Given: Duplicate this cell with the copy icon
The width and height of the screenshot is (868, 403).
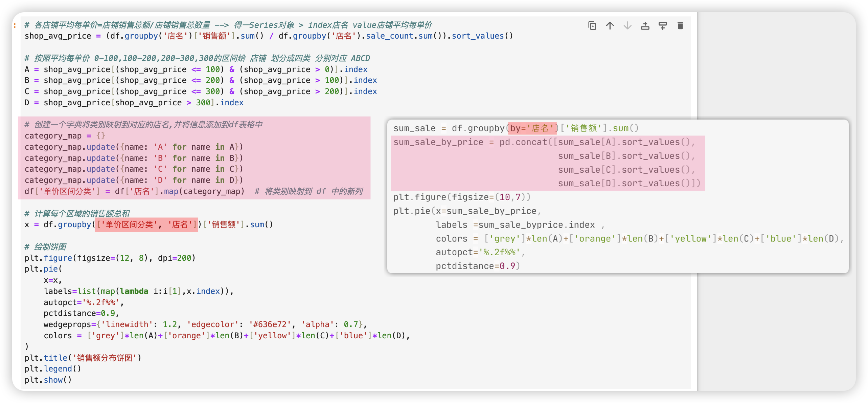Looking at the screenshot, I should coord(592,26).
